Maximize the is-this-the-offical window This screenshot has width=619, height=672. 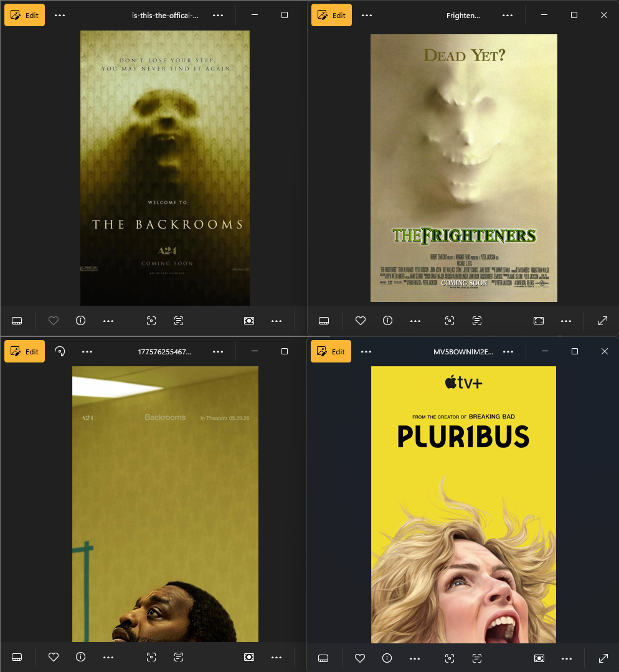pos(284,15)
